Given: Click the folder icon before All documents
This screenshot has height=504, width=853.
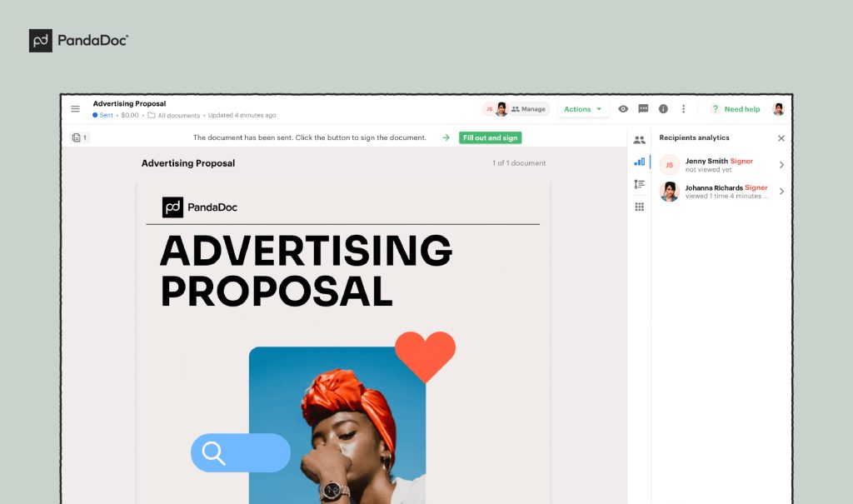Looking at the screenshot, I should 152,116.
